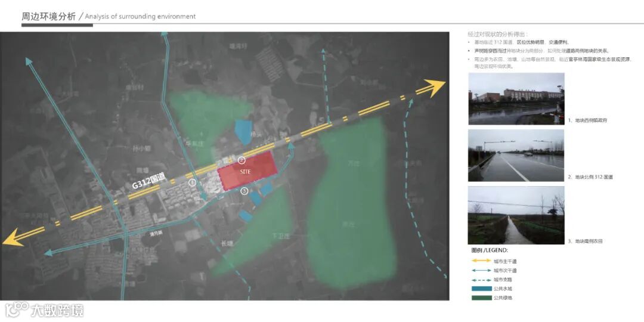The image size is (644, 322).
Task: Open the photo of the town government building
Action: click(516, 98)
